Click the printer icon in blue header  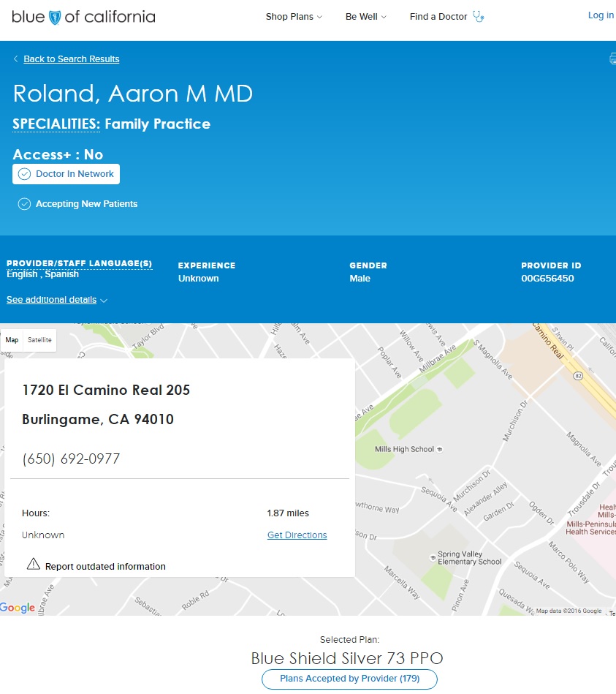point(612,59)
